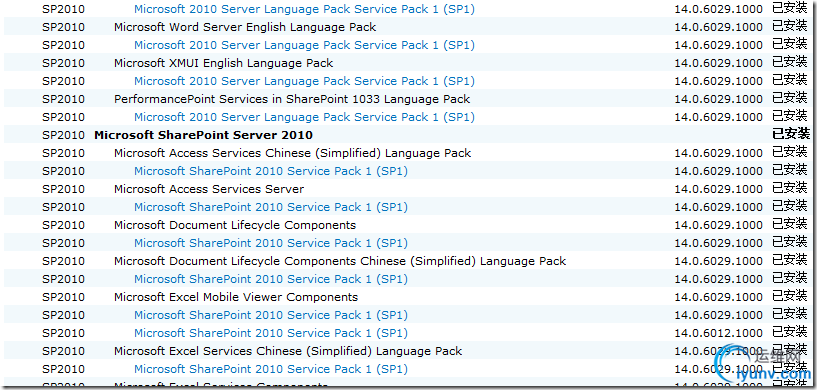
Task: Click the SP2010 cell in the Microsoft SharePoint Server 2010 row
Action: (x=63, y=135)
